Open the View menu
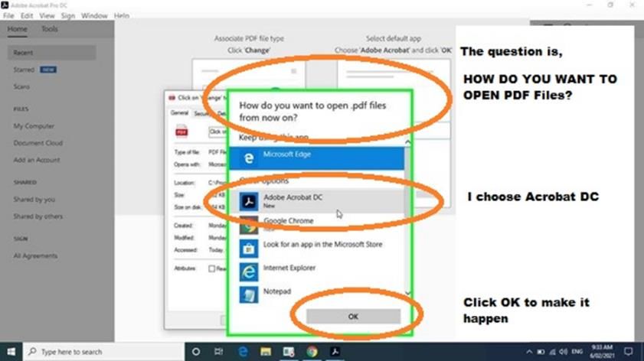Viewport: 644px width, 361px height. [47, 15]
